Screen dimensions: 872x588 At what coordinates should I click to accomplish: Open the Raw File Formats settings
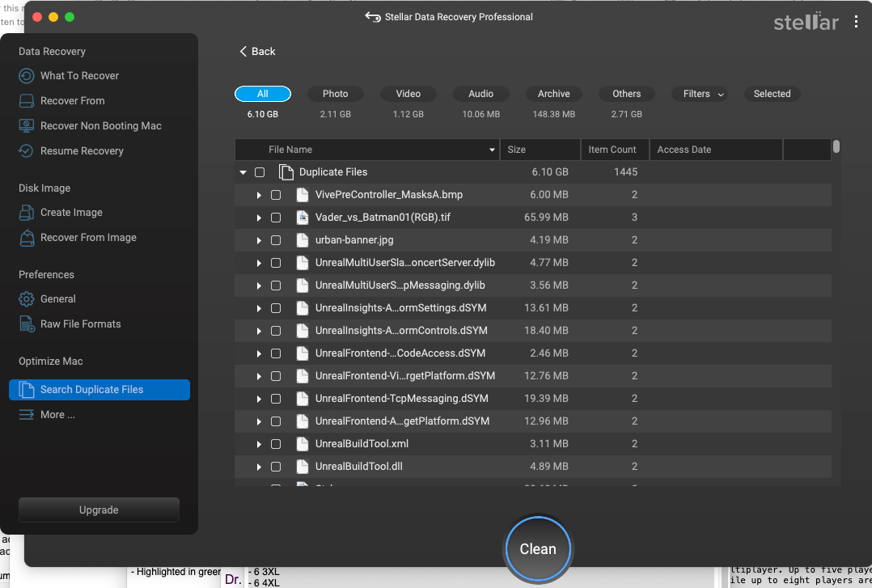26,324
